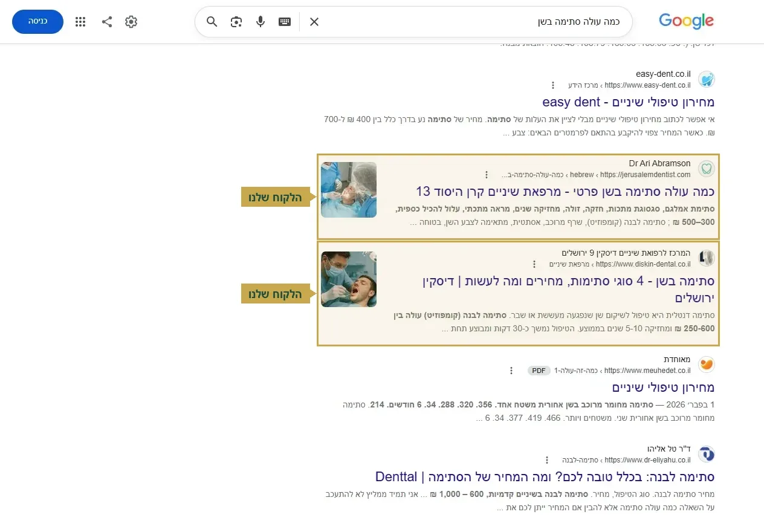Image resolution: width=764 pixels, height=532 pixels.
Task: Click the Dr Ari Abramson favicon
Action: pyautogui.click(x=706, y=169)
